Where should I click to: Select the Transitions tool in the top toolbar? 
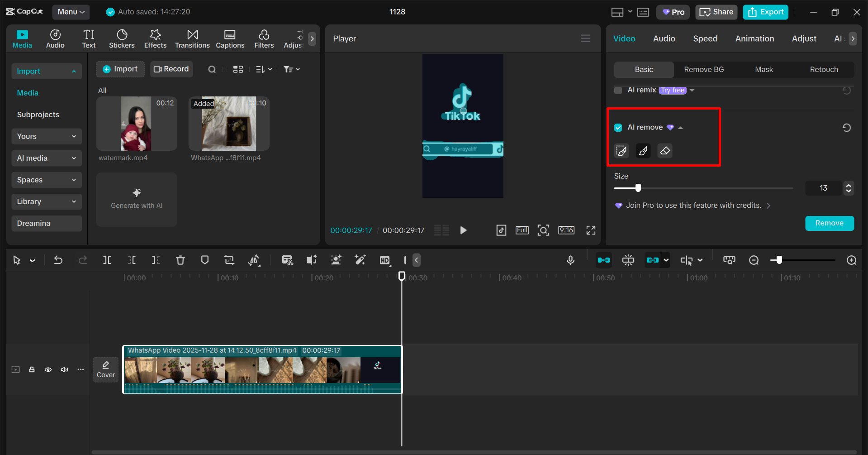[192, 38]
